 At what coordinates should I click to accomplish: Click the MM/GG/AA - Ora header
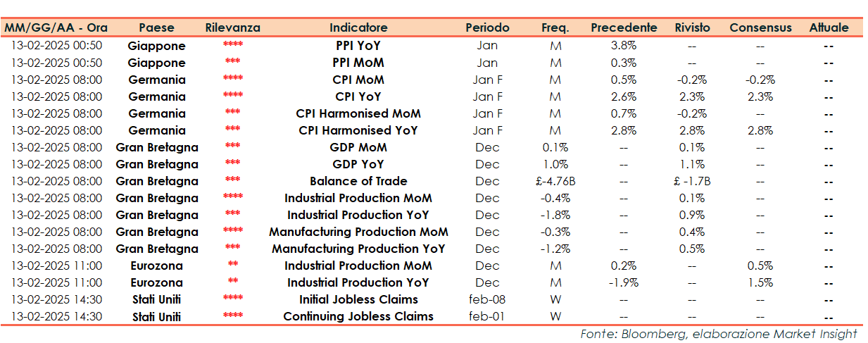click(57, 28)
